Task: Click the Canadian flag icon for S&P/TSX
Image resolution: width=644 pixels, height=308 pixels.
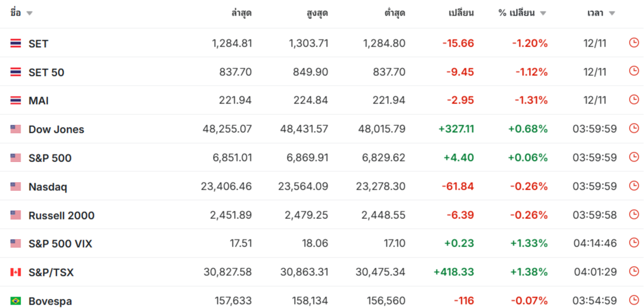Action: tap(16, 272)
